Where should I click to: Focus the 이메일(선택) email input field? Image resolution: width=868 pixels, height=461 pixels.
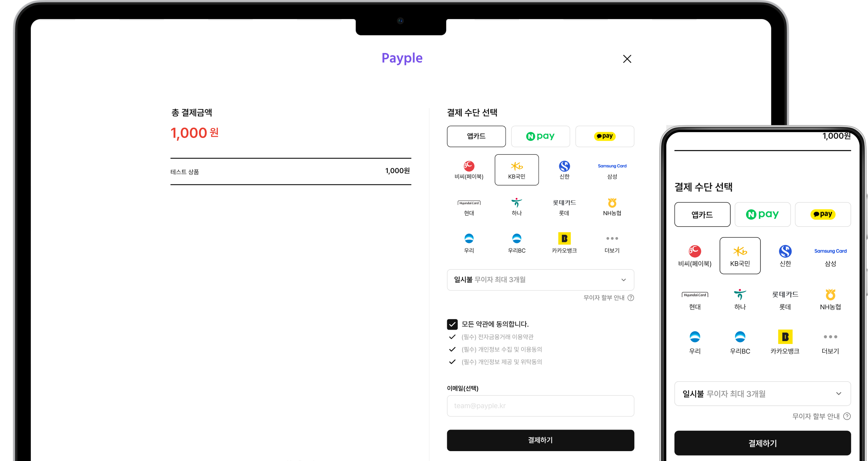point(541,406)
